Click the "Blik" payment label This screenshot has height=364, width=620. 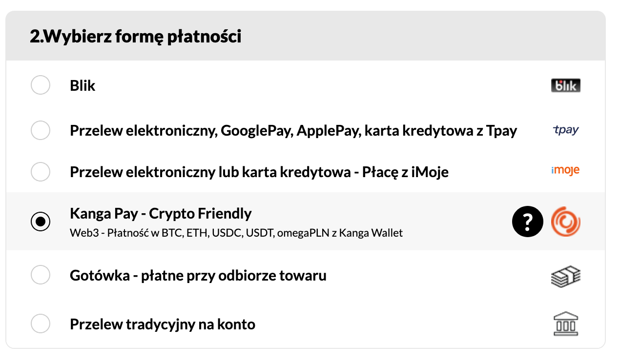pos(83,86)
